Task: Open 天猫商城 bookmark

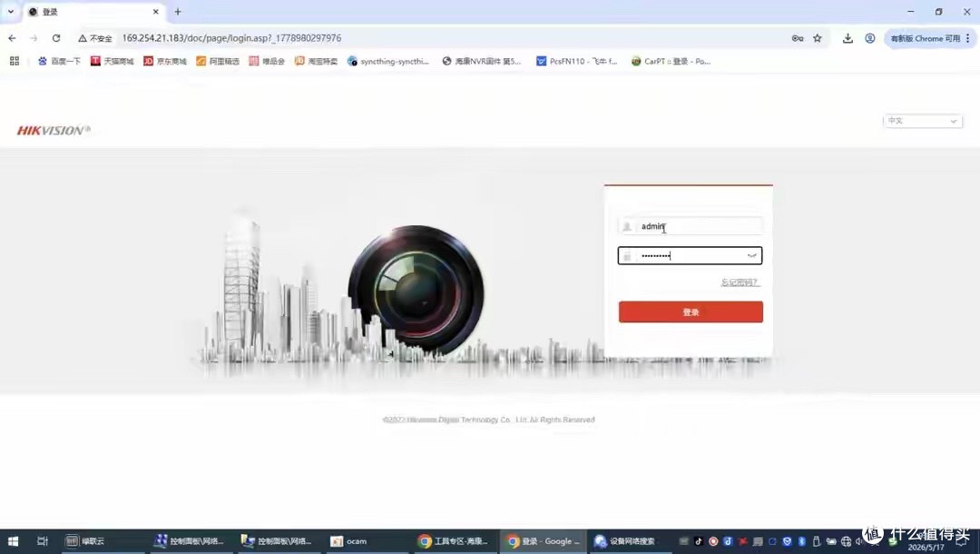Action: coord(113,61)
